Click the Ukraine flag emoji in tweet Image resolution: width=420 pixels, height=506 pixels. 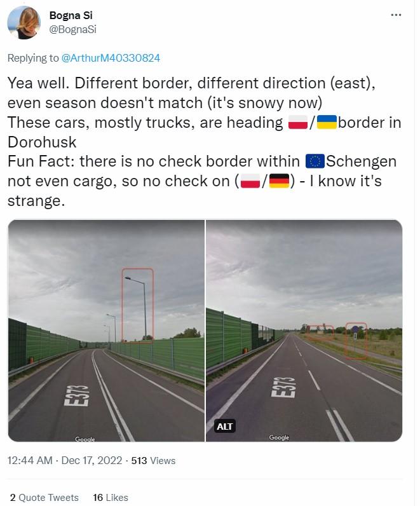click(327, 123)
